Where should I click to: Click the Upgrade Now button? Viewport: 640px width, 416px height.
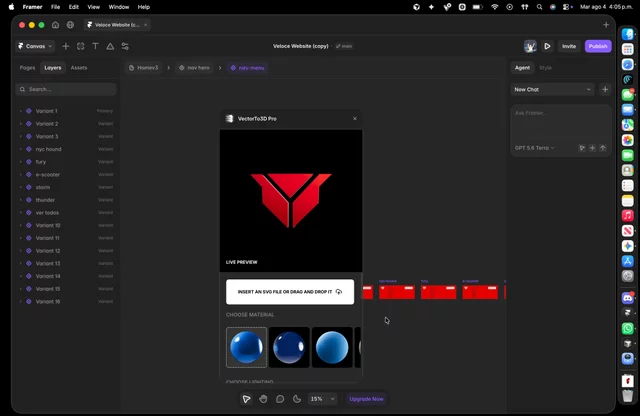[366, 399]
